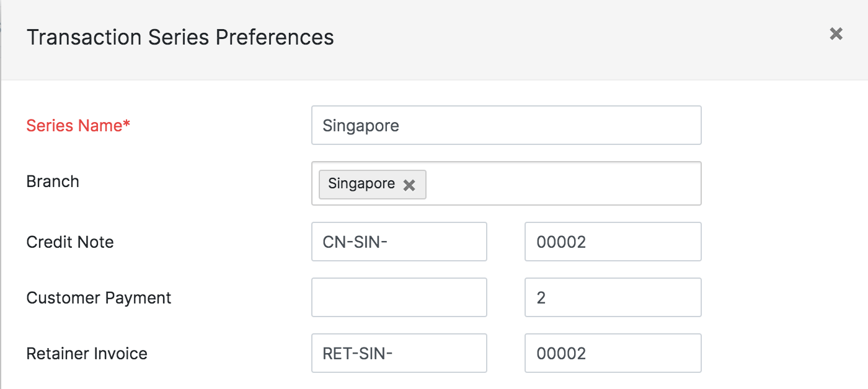Click the Credit Note label
This screenshot has width=868, height=389.
69,242
